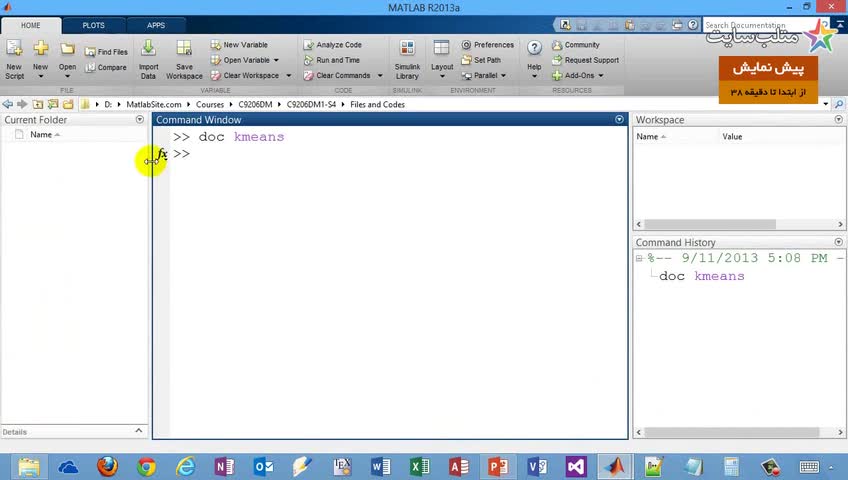Screen dimensions: 848x480
Task: Click Request Support
Action: (586, 60)
